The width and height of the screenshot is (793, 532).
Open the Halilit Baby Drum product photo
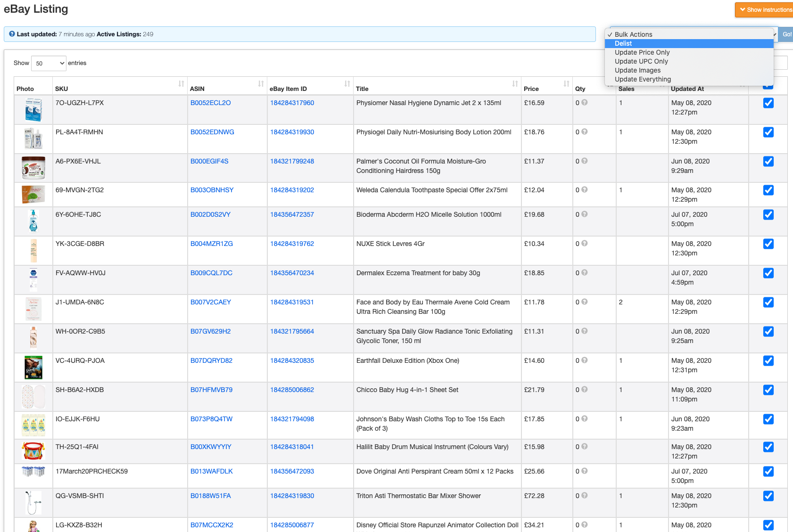point(33,451)
